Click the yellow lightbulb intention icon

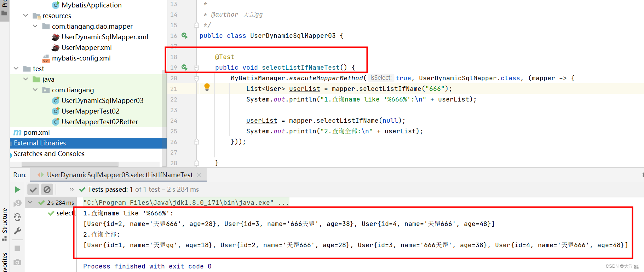tap(207, 87)
